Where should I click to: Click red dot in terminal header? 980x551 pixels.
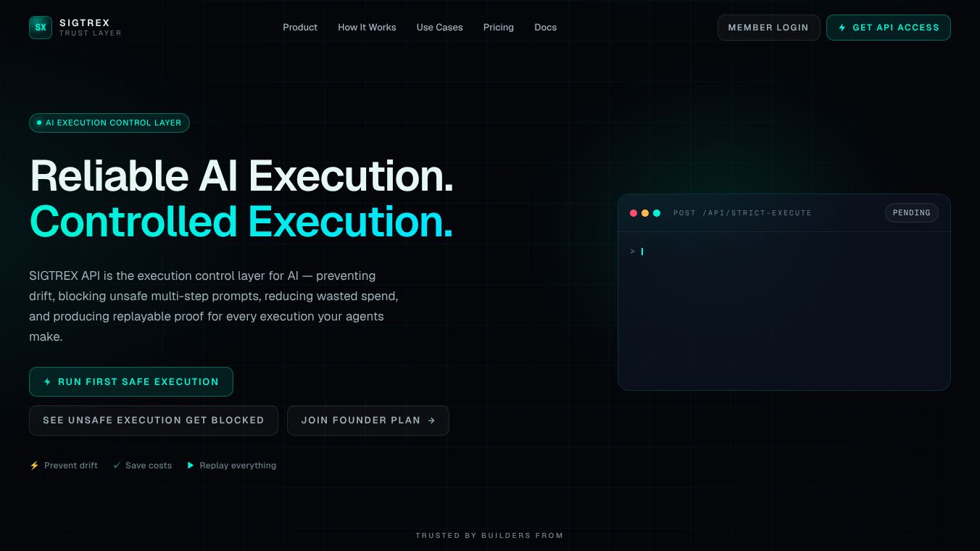click(634, 213)
